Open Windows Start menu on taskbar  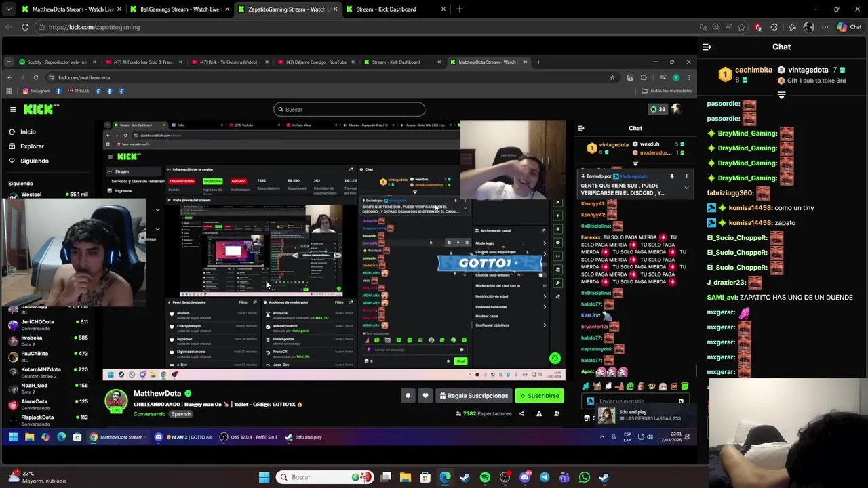coord(264,477)
